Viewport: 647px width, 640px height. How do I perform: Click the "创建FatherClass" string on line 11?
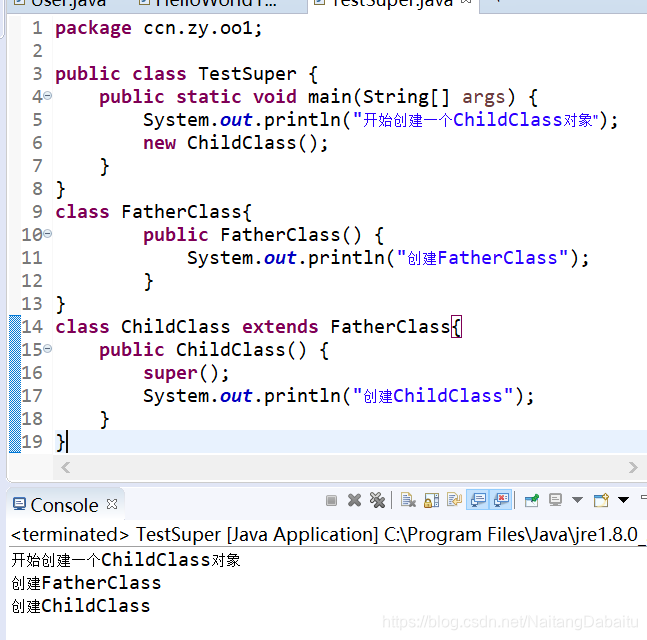tap(482, 258)
